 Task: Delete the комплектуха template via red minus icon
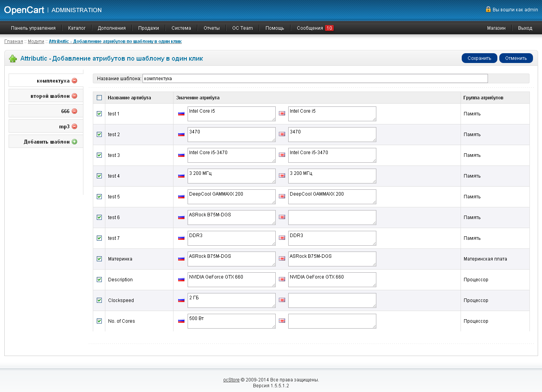tap(74, 81)
